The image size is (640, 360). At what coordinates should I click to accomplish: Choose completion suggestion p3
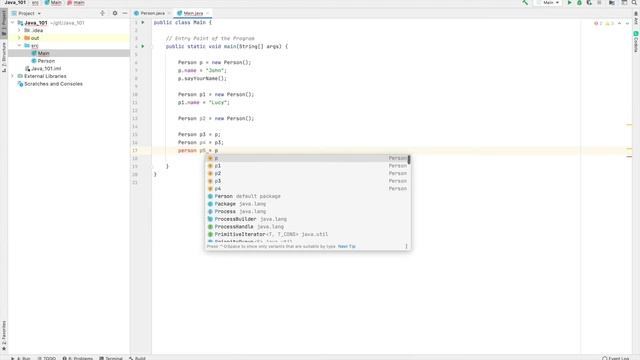coord(307,181)
